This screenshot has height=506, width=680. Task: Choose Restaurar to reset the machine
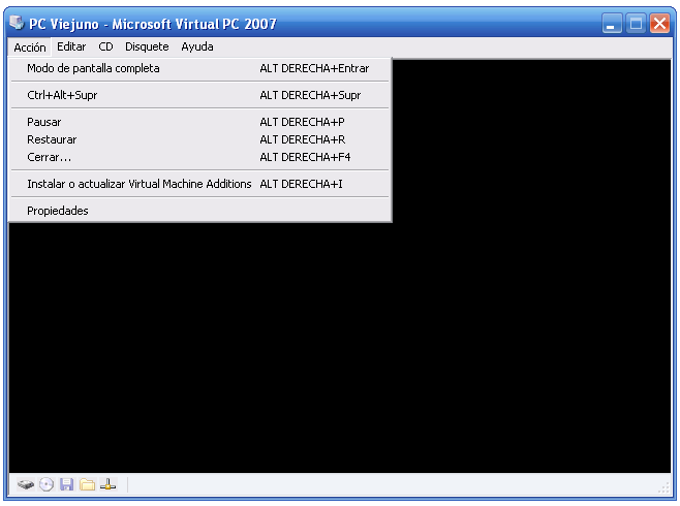(200, 140)
